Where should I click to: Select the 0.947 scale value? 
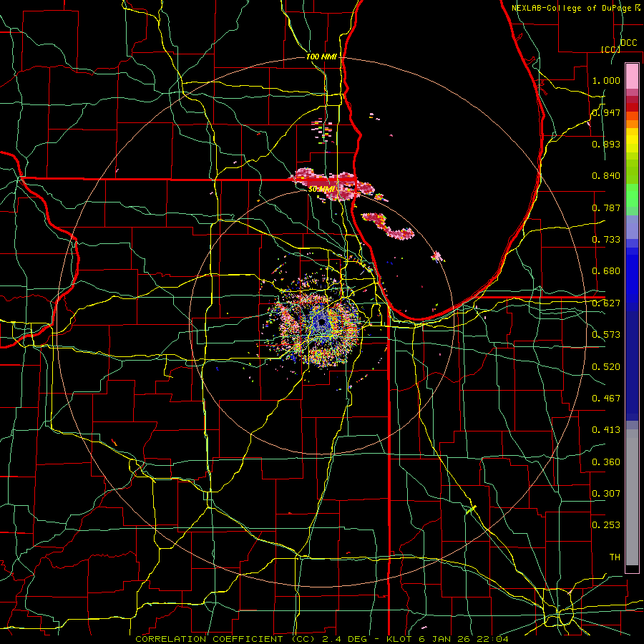[606, 112]
